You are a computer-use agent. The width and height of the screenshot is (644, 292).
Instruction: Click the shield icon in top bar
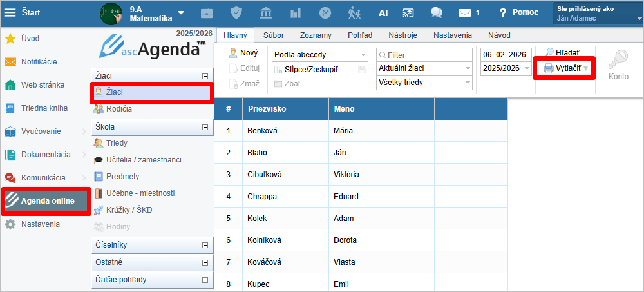(x=236, y=13)
